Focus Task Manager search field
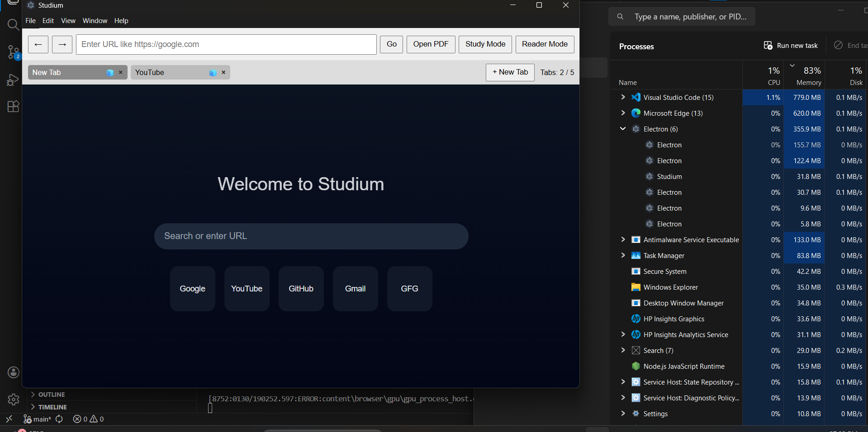The image size is (868, 432). 682,17
